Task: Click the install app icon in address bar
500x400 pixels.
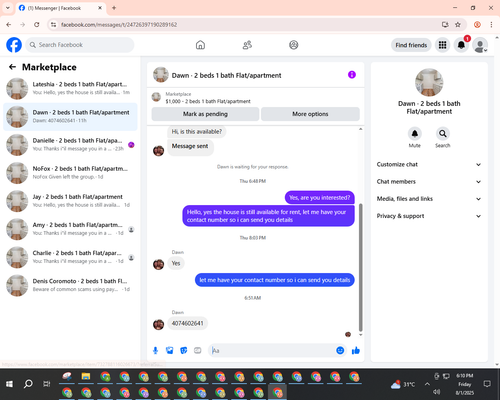Action: [x=445, y=25]
